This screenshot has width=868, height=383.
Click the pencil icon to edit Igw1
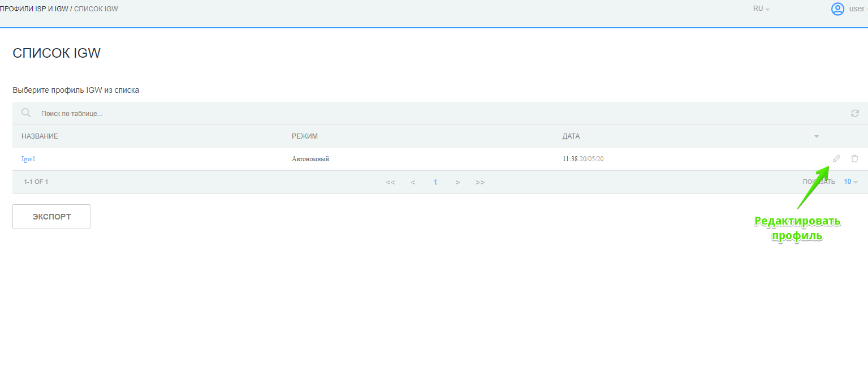pos(837,159)
